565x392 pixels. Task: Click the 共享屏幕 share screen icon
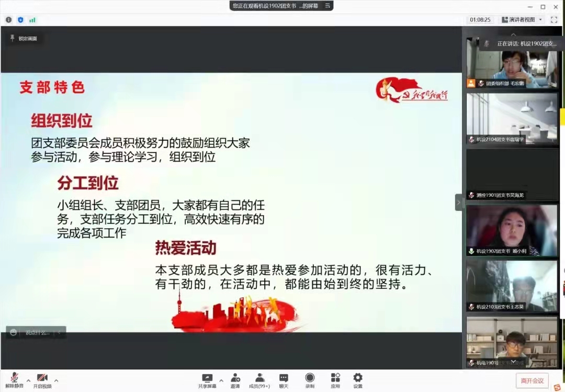tap(207, 379)
